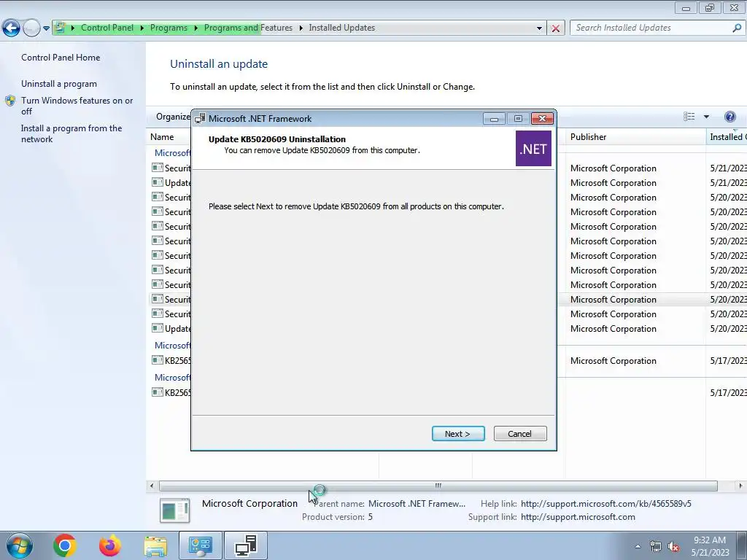This screenshot has width=747, height=560.
Task: Expand the arrow after Programs breadcrumb
Action: coord(196,28)
